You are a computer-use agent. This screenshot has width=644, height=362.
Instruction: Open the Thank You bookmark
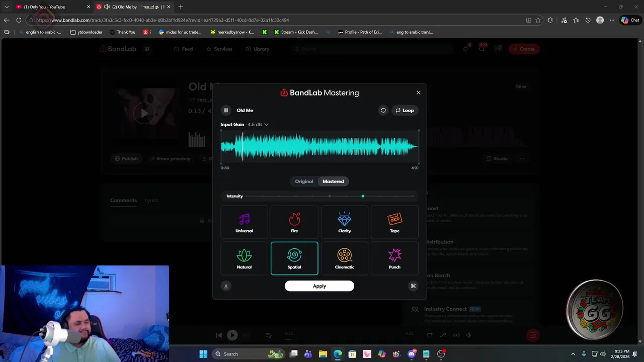click(x=122, y=32)
